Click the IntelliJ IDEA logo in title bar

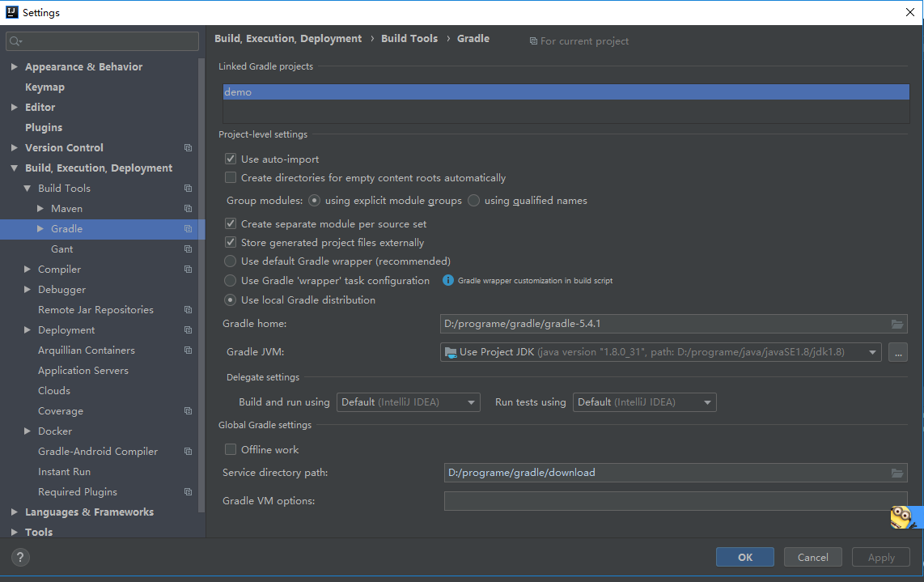click(12, 12)
